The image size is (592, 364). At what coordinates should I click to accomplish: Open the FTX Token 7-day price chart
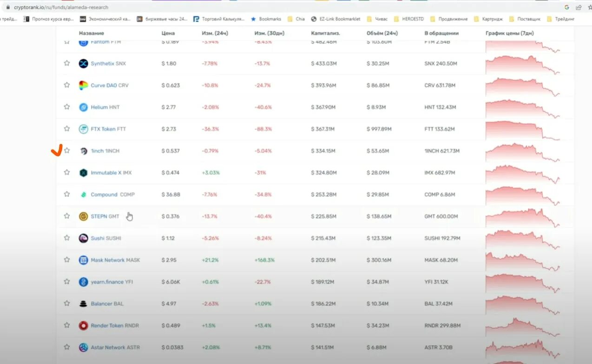523,130
